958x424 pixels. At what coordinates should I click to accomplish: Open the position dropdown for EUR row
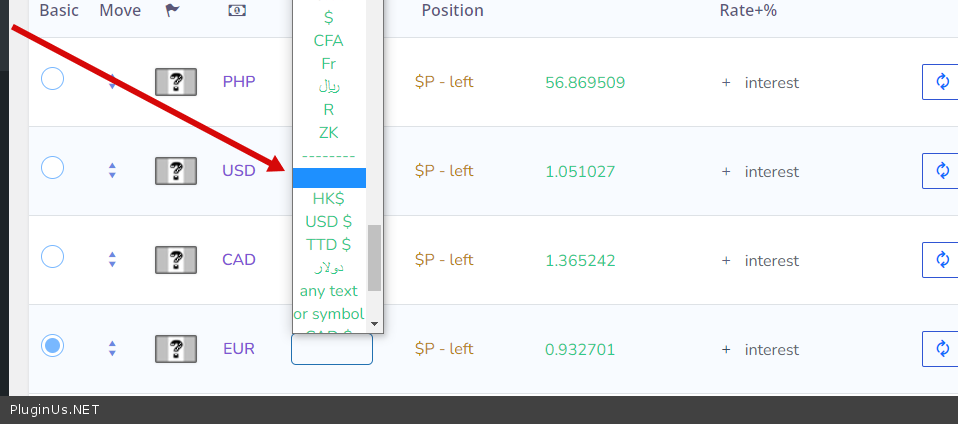tap(444, 349)
